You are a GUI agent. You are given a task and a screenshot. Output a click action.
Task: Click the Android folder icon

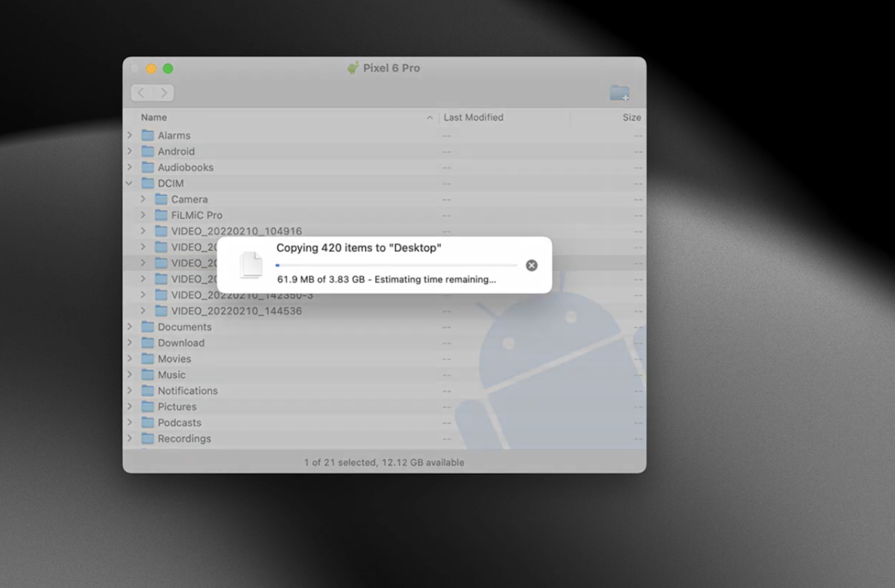click(148, 151)
